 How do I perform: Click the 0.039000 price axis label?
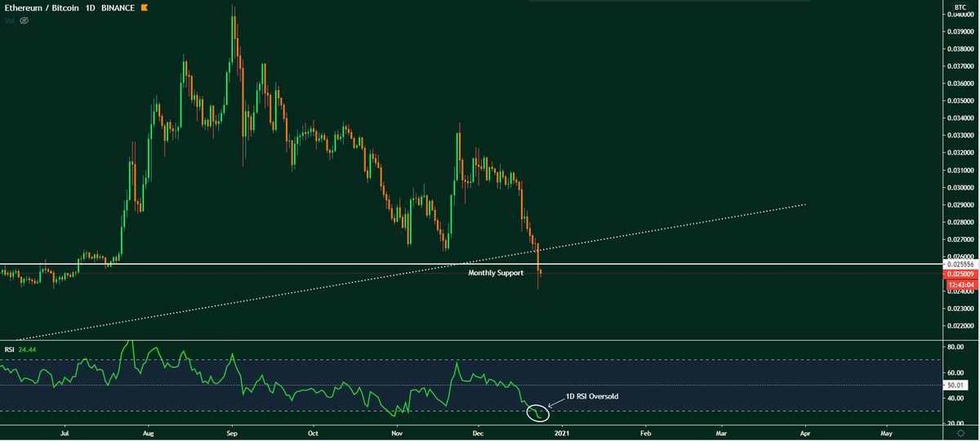pyautogui.click(x=961, y=32)
